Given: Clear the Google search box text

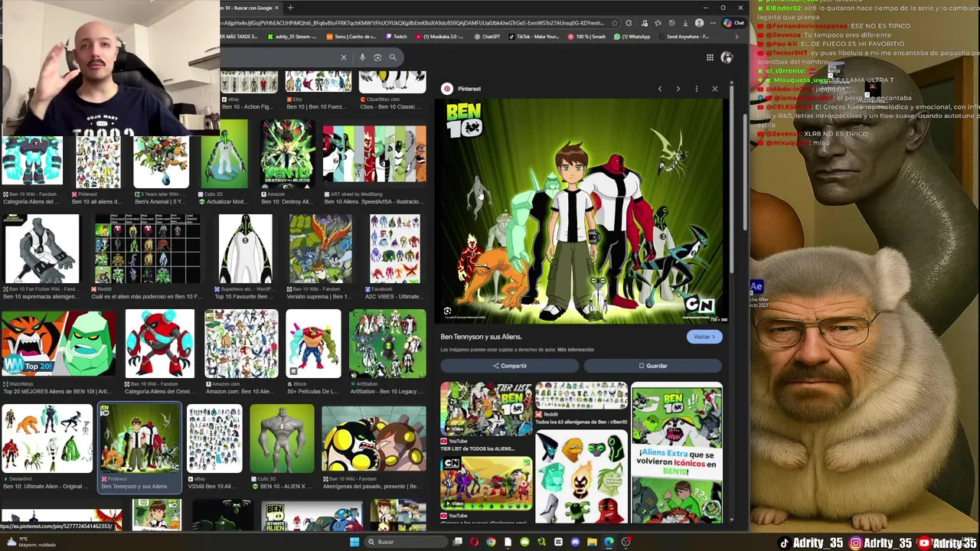Looking at the screenshot, I should point(344,57).
